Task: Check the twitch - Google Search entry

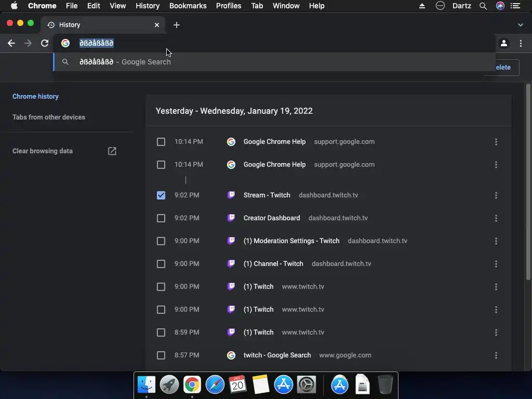Action: click(x=161, y=355)
